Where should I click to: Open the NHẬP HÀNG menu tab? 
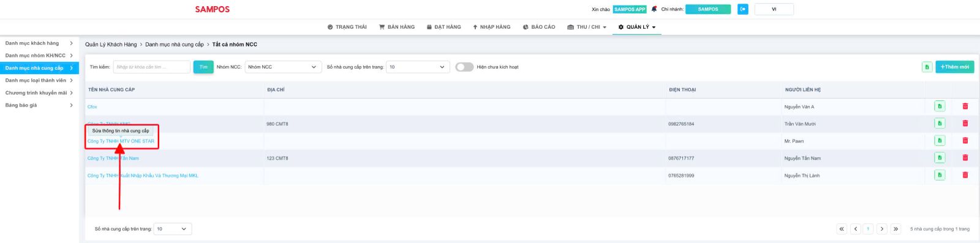[491, 27]
